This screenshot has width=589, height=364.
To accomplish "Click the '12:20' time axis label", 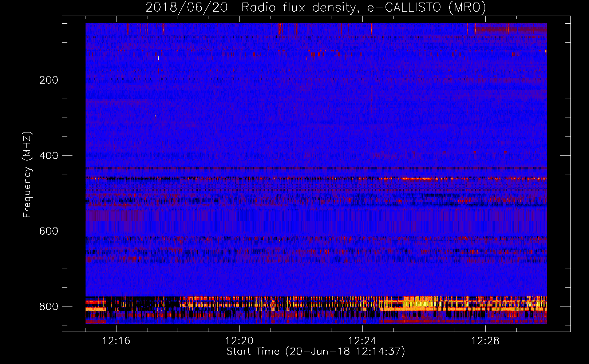I will pyautogui.click(x=239, y=341).
